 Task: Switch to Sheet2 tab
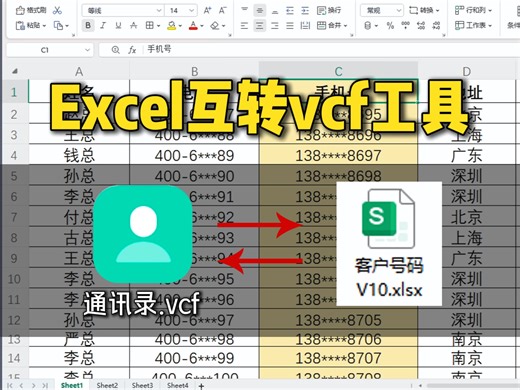[x=107, y=385]
